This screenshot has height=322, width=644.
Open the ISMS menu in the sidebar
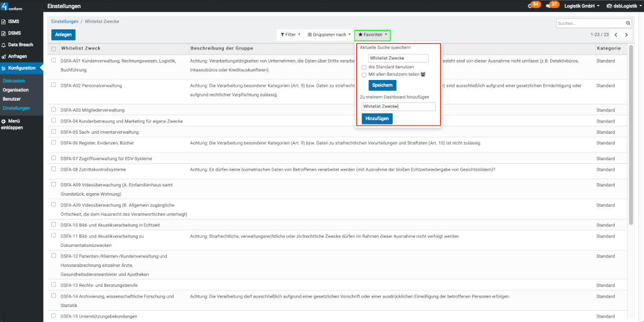tap(13, 21)
